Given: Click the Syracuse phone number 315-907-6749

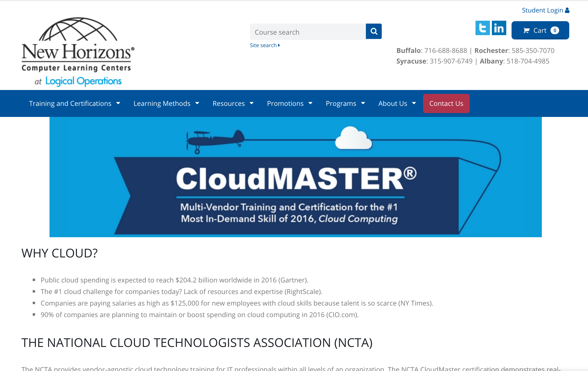Looking at the screenshot, I should (x=451, y=61).
